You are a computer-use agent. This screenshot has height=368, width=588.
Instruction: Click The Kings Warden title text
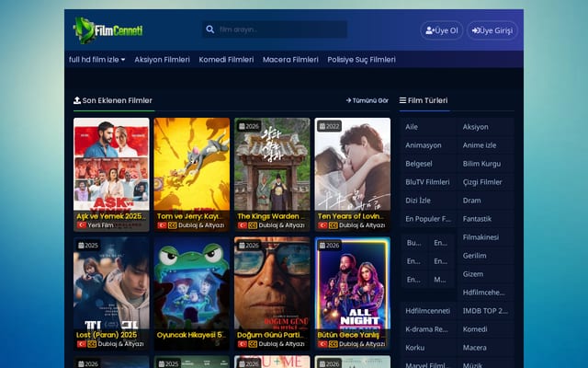271,216
